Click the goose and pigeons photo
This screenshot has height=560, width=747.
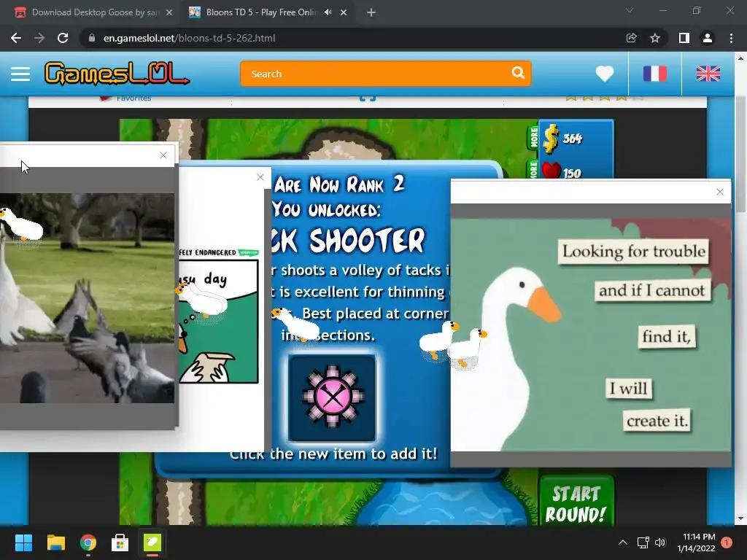[x=88, y=298]
